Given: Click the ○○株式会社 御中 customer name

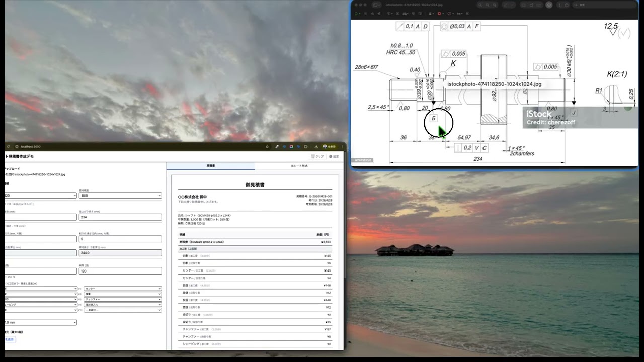Looking at the screenshot, I should (192, 197).
